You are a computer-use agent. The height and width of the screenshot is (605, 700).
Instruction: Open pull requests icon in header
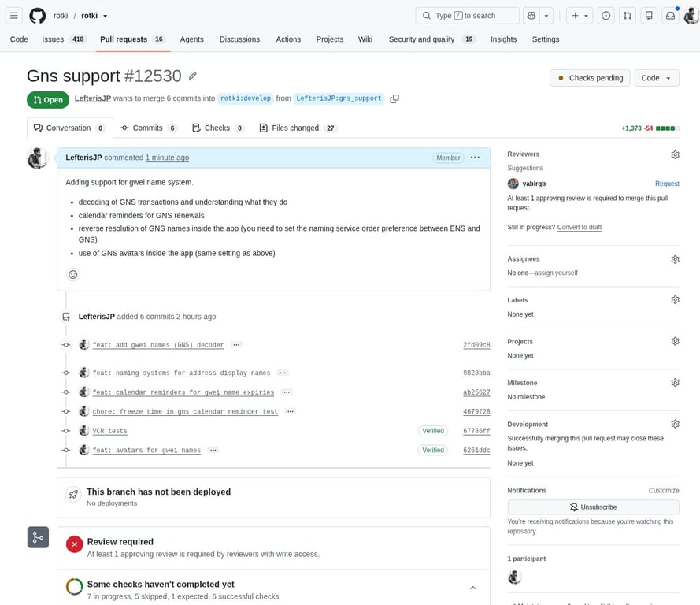click(x=628, y=16)
